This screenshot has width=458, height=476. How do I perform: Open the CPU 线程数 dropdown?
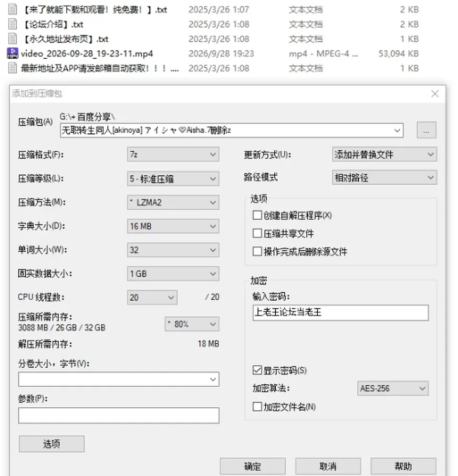click(152, 297)
